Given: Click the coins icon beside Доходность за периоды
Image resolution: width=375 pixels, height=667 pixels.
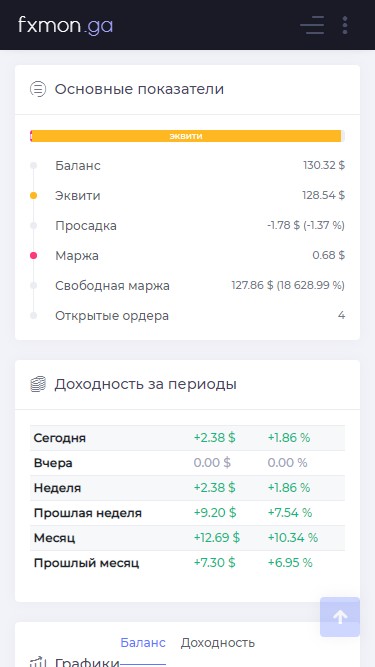Looking at the screenshot, I should point(38,384).
